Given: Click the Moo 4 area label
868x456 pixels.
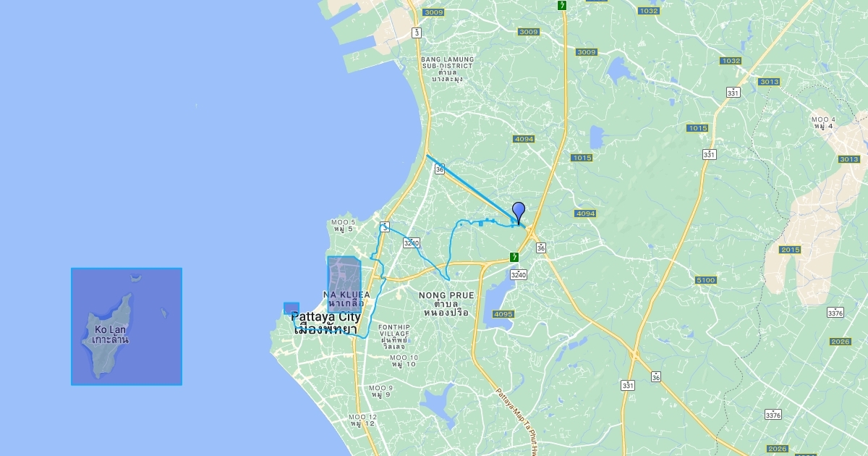Looking at the screenshot, I should pos(823,122).
